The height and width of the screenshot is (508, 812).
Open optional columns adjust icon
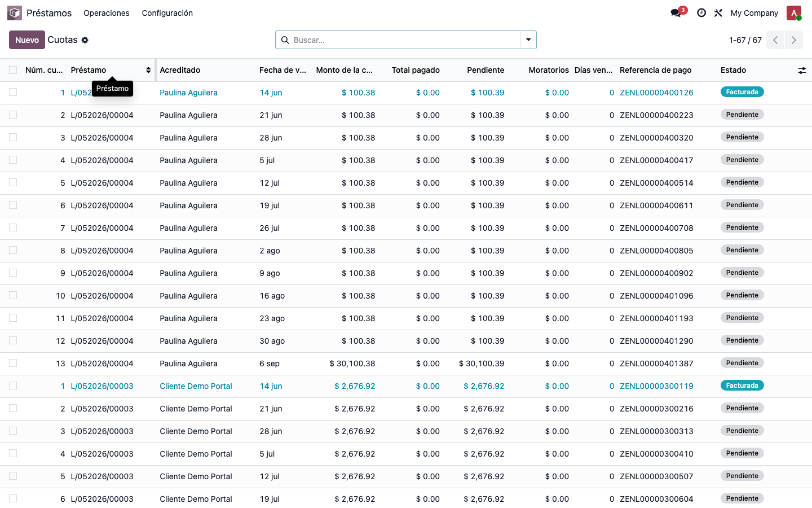click(x=802, y=71)
